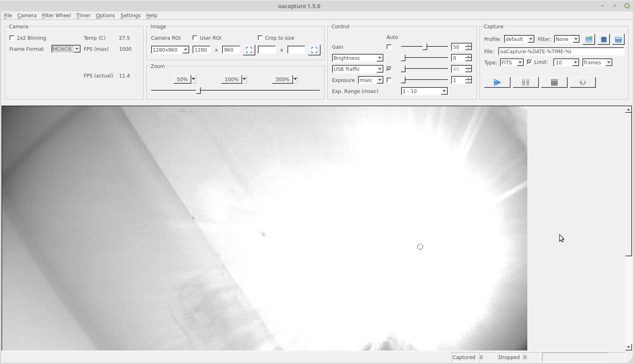Open the FITS file Type dropdown

click(x=512, y=62)
